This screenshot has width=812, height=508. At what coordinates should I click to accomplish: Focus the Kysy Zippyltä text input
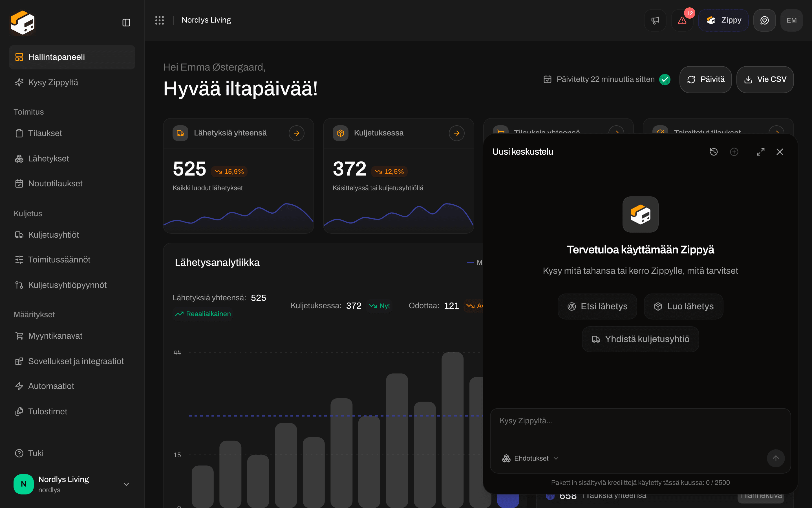tap(640, 427)
